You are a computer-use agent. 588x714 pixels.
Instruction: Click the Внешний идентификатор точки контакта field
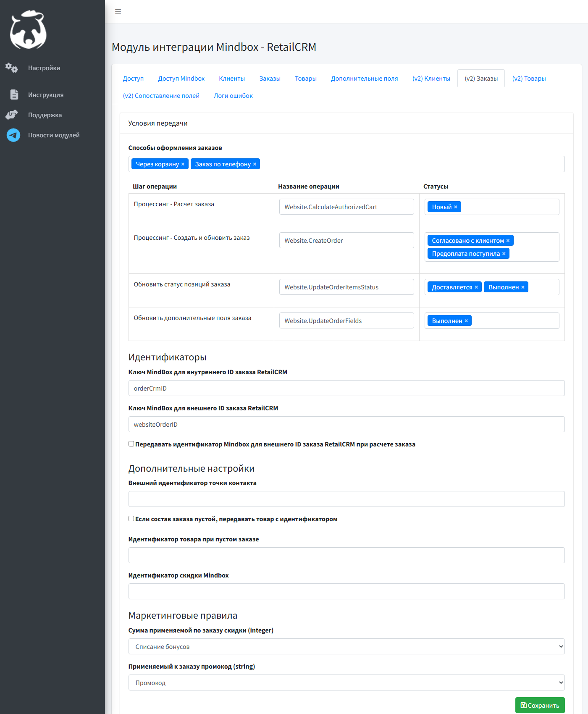click(x=346, y=499)
